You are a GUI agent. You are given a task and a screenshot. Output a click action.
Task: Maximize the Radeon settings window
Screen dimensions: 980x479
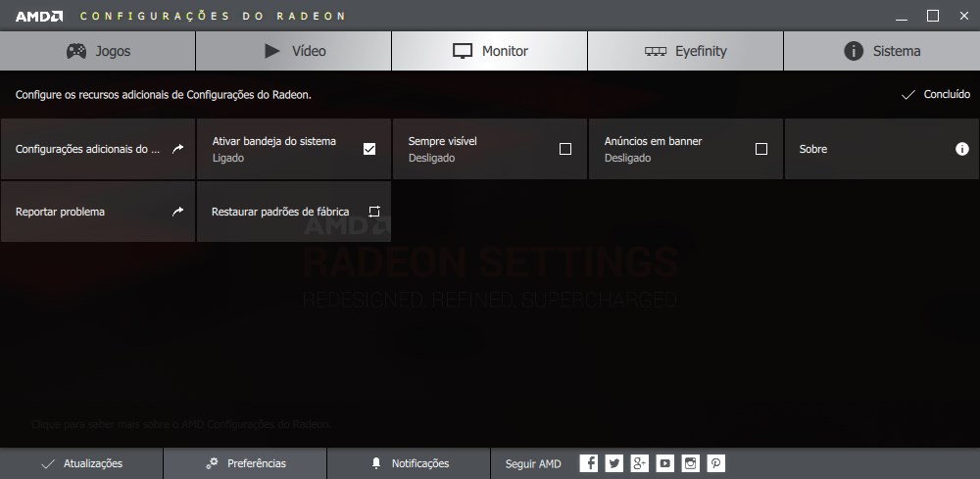click(933, 17)
